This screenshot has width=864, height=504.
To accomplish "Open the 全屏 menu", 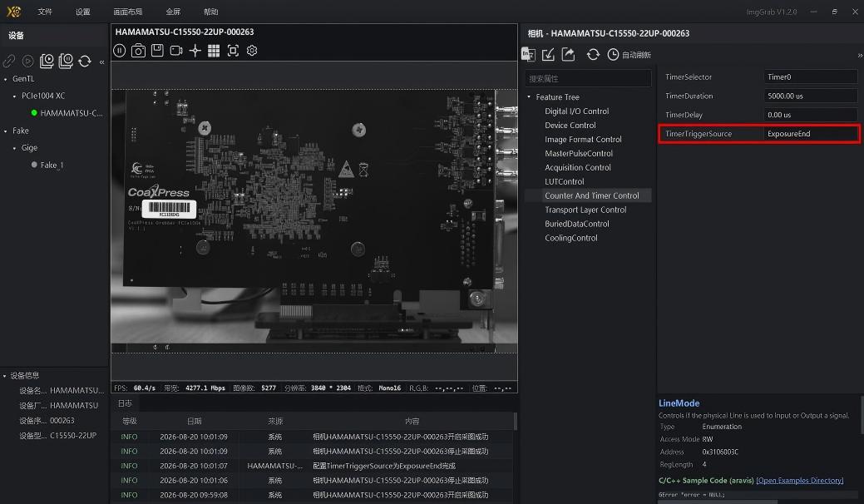I will click(173, 12).
